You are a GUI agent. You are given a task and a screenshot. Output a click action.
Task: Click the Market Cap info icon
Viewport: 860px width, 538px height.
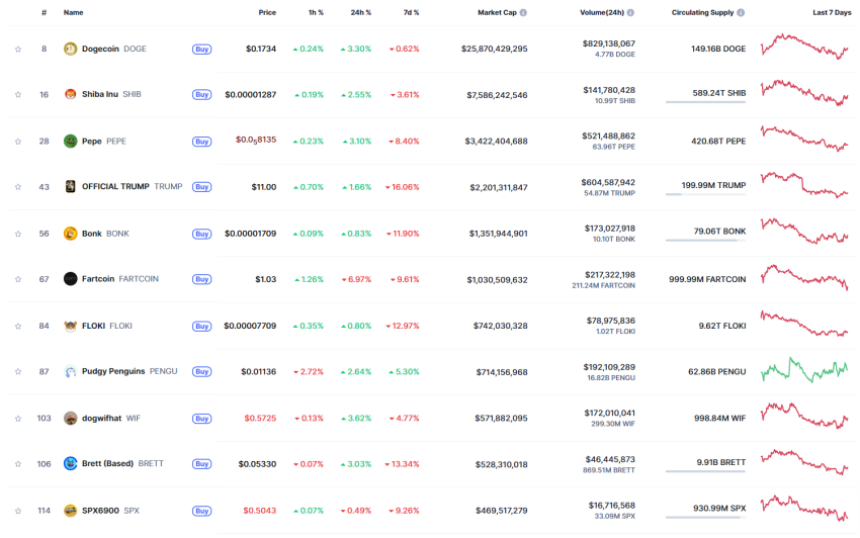point(523,13)
